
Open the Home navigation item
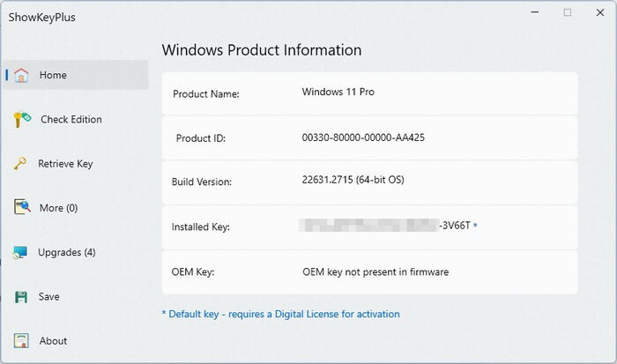(53, 75)
